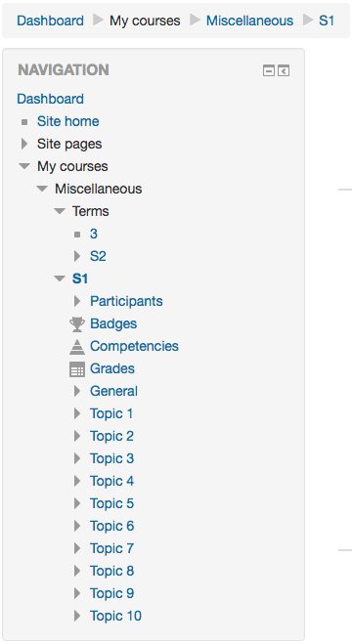Image resolution: width=352 pixels, height=644 pixels.
Task: Click the square bullet beside course 3
Action: click(x=77, y=235)
